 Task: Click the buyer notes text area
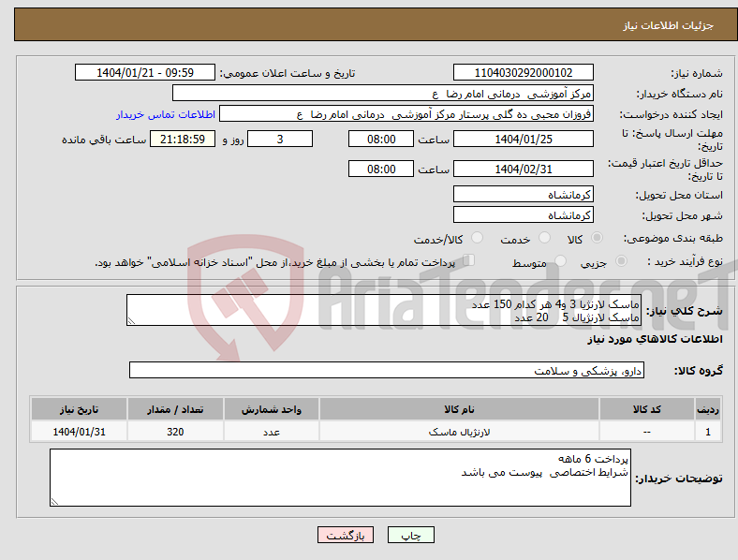[340, 478]
